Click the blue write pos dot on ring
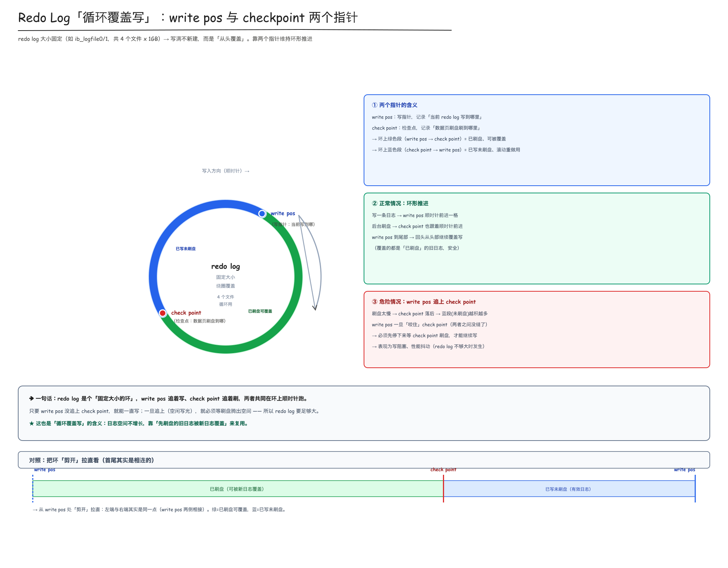 [262, 214]
